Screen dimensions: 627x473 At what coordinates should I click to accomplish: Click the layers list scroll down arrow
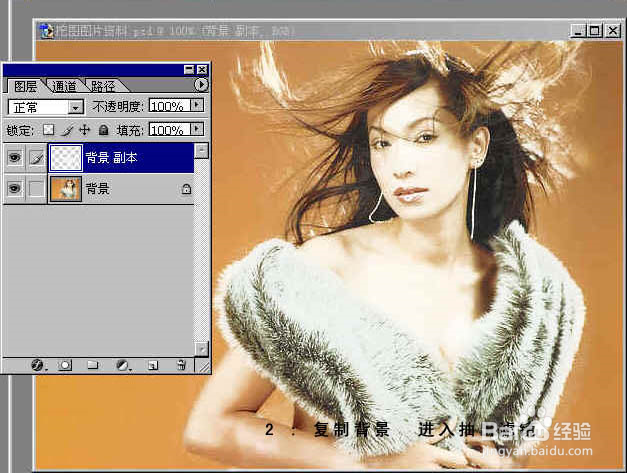pyautogui.click(x=202, y=348)
